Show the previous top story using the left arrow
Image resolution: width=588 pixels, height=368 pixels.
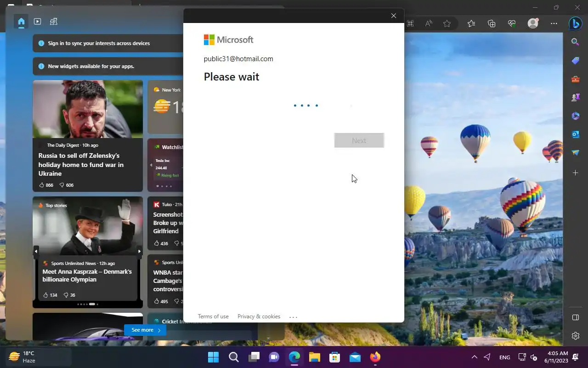(x=36, y=251)
